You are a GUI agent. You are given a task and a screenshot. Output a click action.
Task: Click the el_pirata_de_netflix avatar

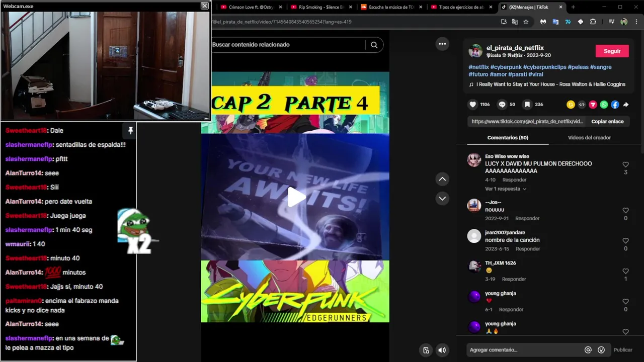point(475,51)
